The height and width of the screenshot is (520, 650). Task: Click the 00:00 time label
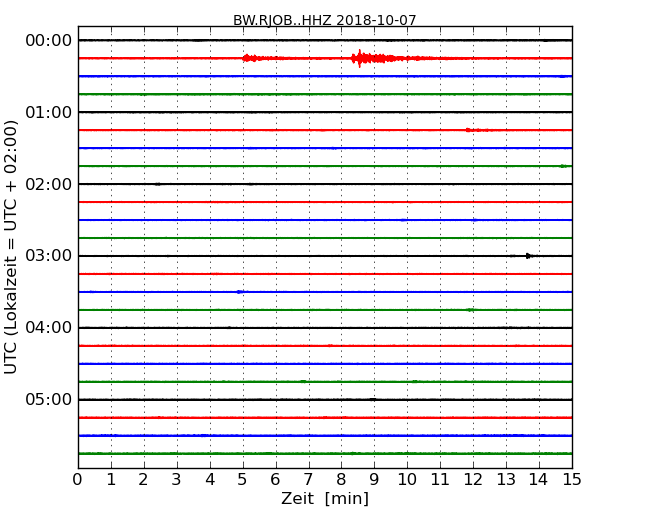[49, 41]
